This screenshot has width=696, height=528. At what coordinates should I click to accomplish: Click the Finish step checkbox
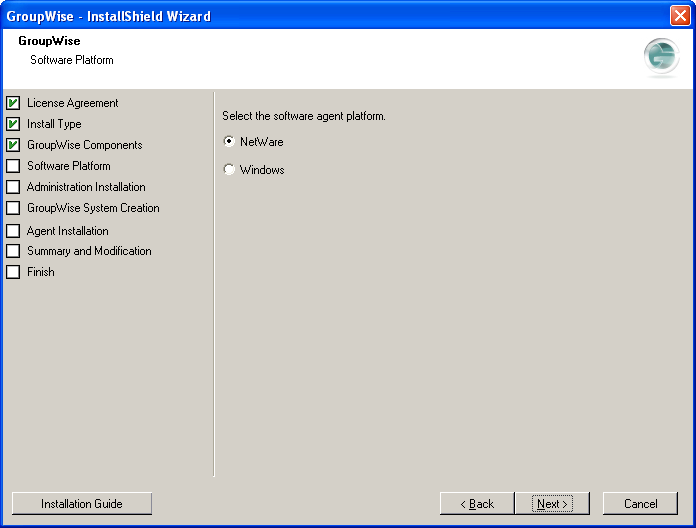click(13, 272)
